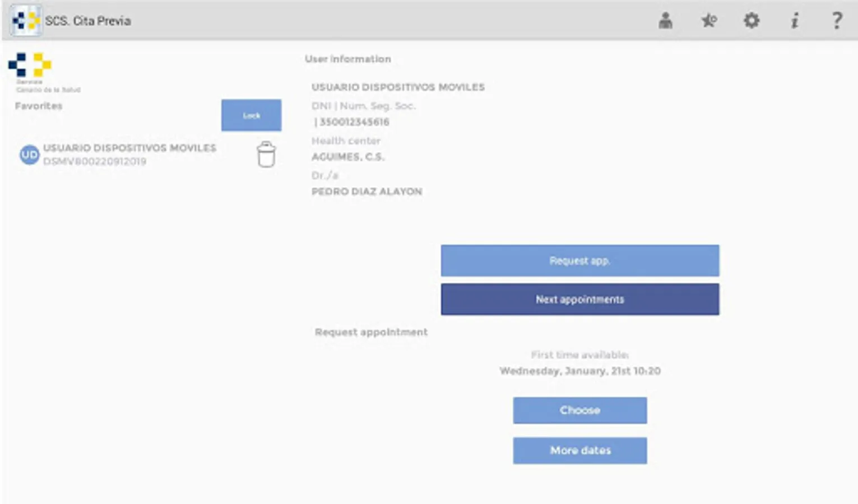Click health center AGUIMES, C.S.
Screen dimensions: 858x504
(347, 157)
